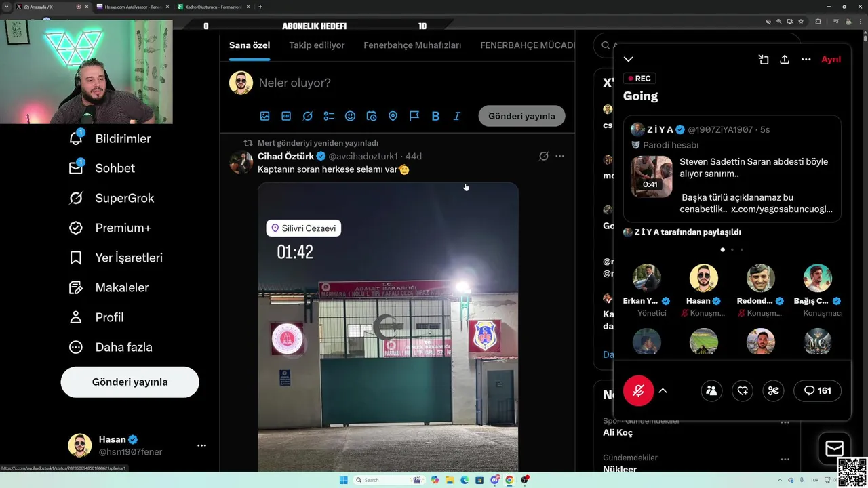Open Sohbet chat in sidebar
Image resolution: width=868 pixels, height=488 pixels.
pos(102,168)
